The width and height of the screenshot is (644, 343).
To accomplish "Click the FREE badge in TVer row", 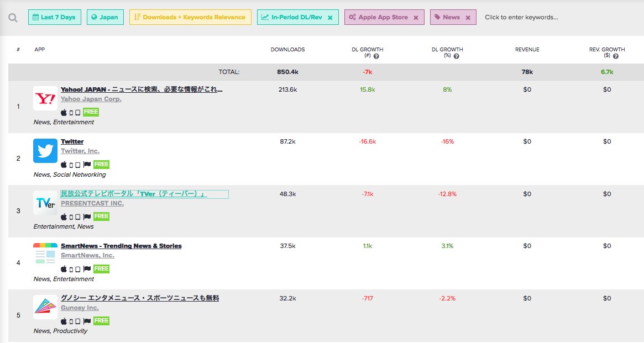I will (x=102, y=216).
